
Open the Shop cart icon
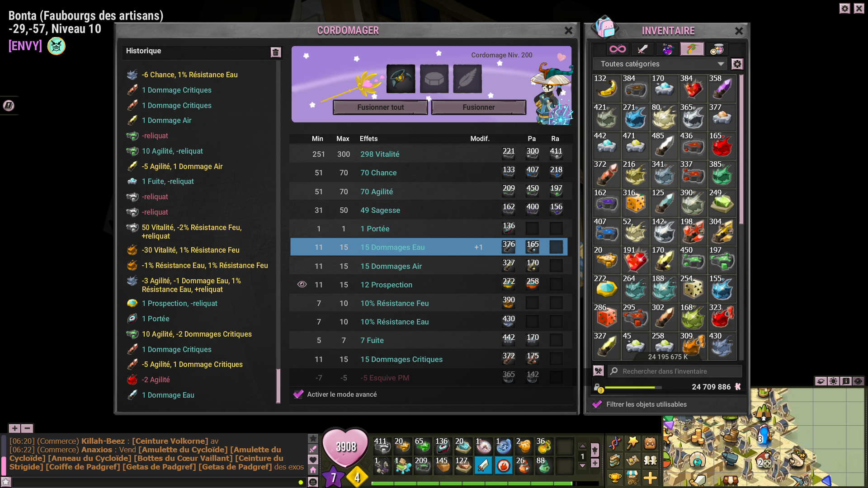[x=632, y=478]
